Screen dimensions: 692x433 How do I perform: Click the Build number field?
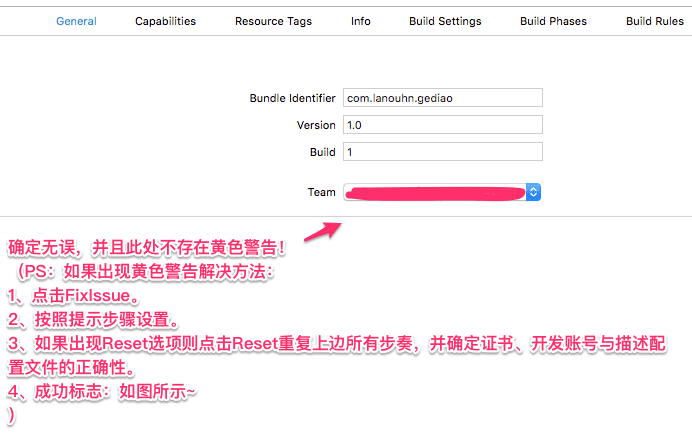[x=442, y=152]
